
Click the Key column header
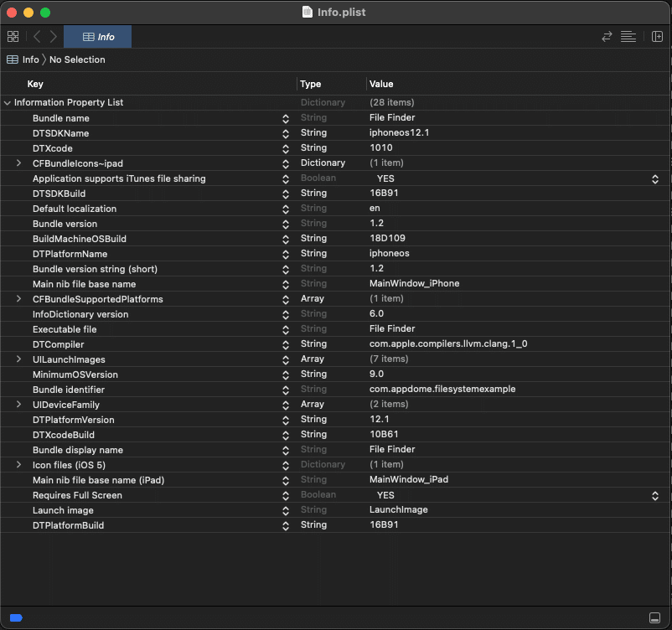coord(35,84)
